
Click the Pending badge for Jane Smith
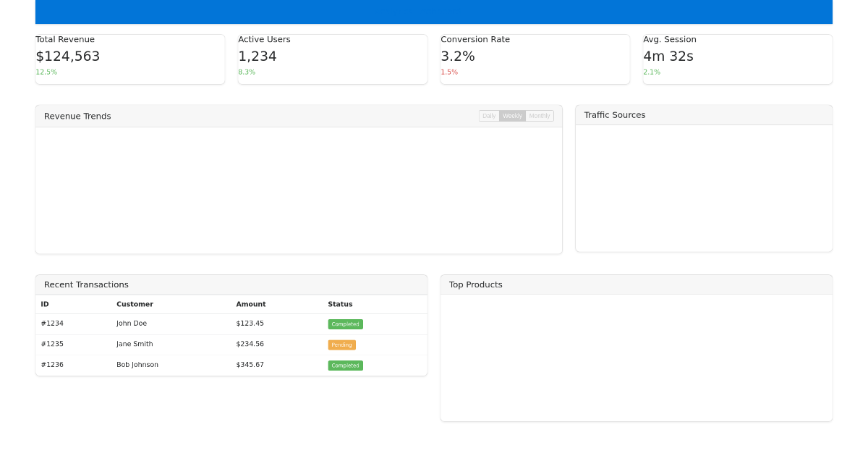(x=341, y=345)
